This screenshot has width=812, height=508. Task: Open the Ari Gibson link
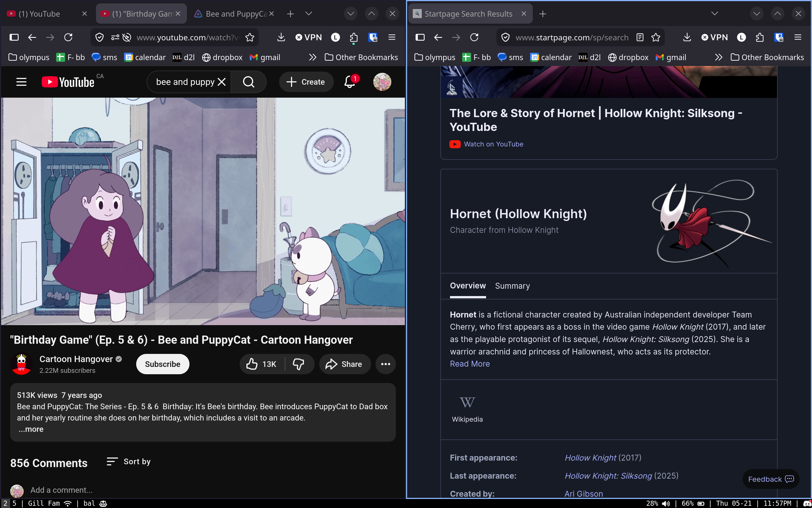(x=584, y=494)
